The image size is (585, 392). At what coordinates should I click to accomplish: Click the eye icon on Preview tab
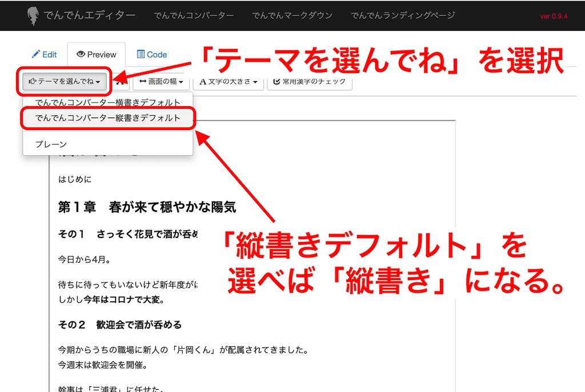click(81, 54)
